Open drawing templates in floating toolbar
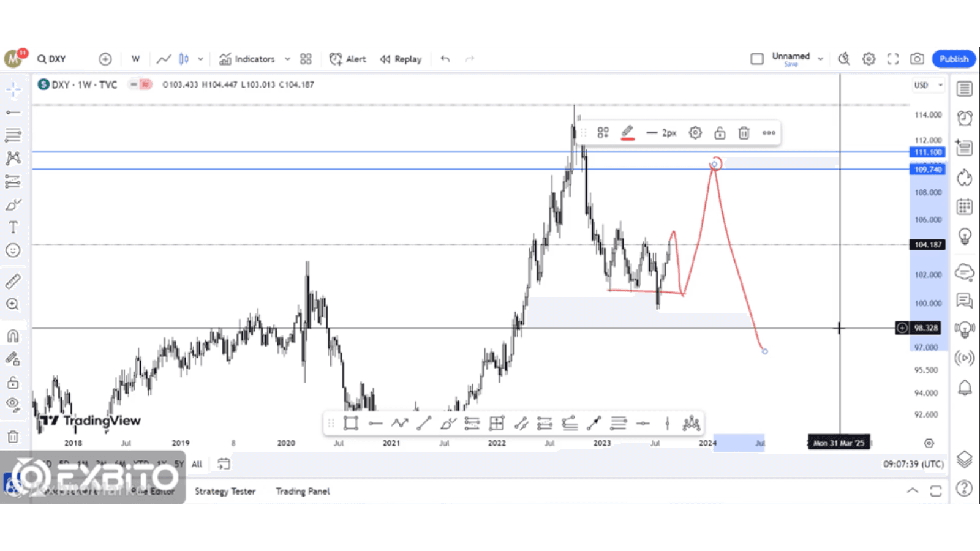This screenshot has height=551, width=980. coord(603,133)
